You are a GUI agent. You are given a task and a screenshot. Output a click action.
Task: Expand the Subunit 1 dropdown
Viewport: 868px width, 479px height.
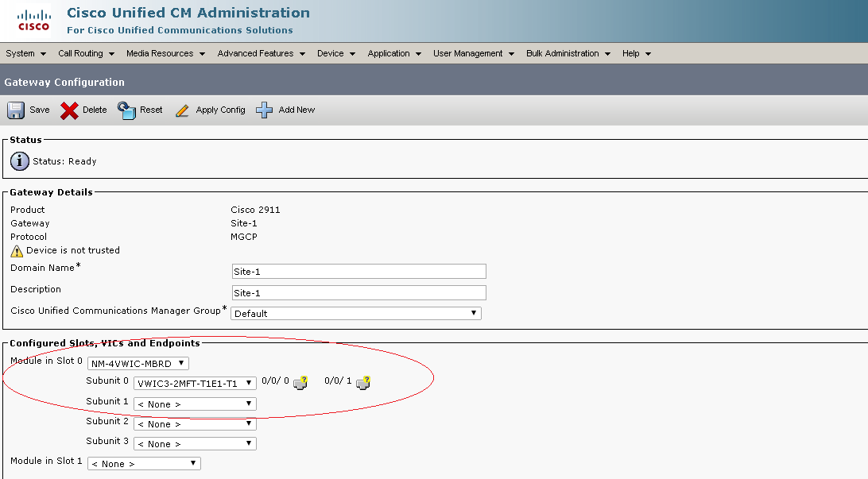tap(195, 404)
